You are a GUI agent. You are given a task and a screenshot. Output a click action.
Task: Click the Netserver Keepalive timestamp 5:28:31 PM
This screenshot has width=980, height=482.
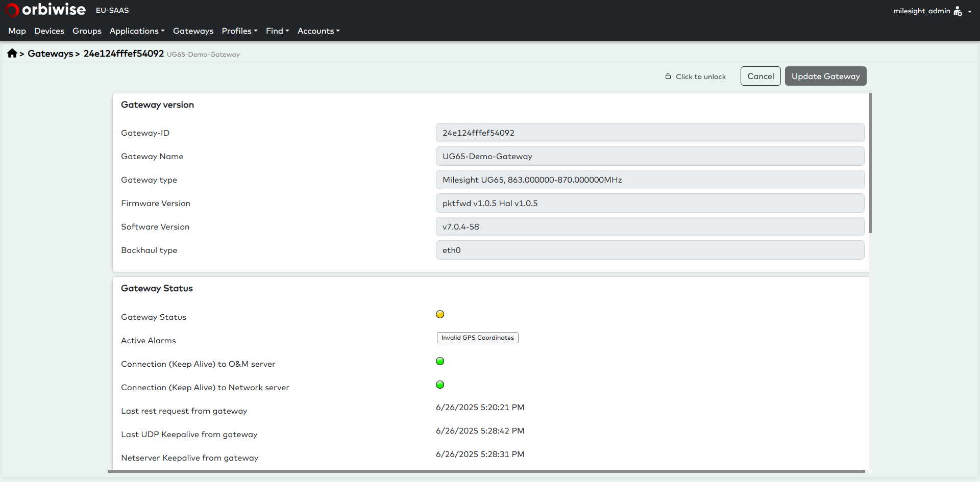pyautogui.click(x=480, y=454)
